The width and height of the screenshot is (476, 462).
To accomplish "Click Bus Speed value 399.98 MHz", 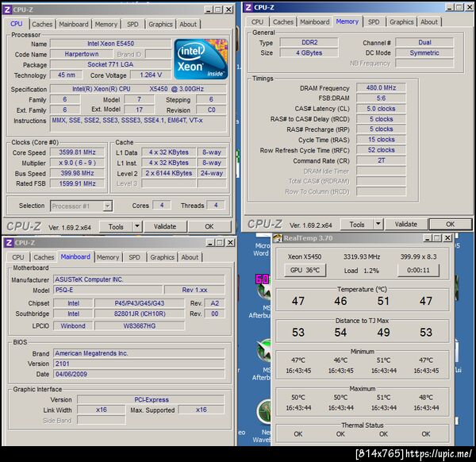I will [x=77, y=173].
